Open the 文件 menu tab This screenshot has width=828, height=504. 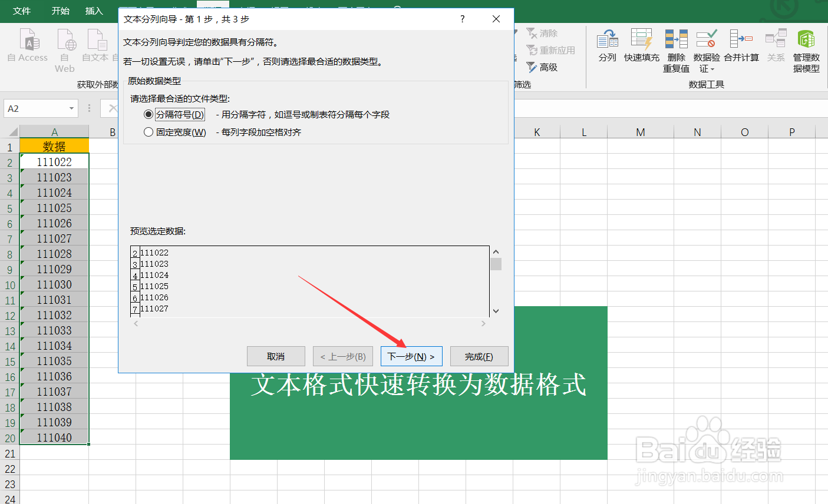22,11
